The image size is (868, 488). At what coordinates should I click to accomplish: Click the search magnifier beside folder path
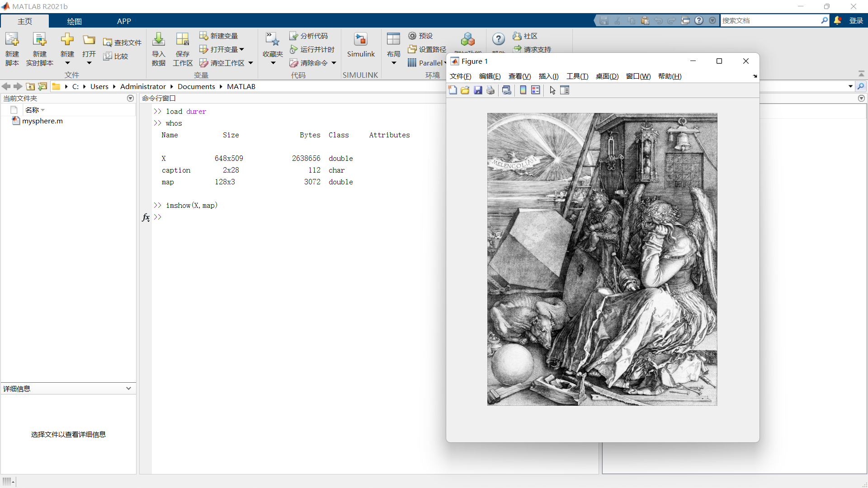click(861, 86)
